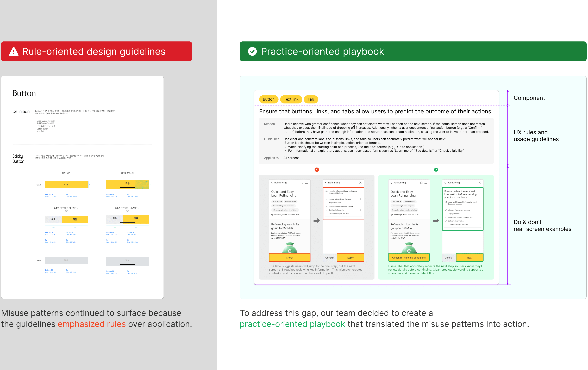Viewport: 588px width, 370px height.
Task: Click the Normal yellow 다음 main button swatch
Action: (66, 185)
